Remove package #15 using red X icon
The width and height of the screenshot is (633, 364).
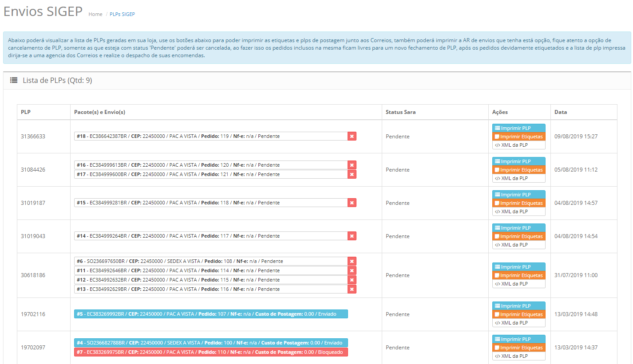tap(352, 203)
